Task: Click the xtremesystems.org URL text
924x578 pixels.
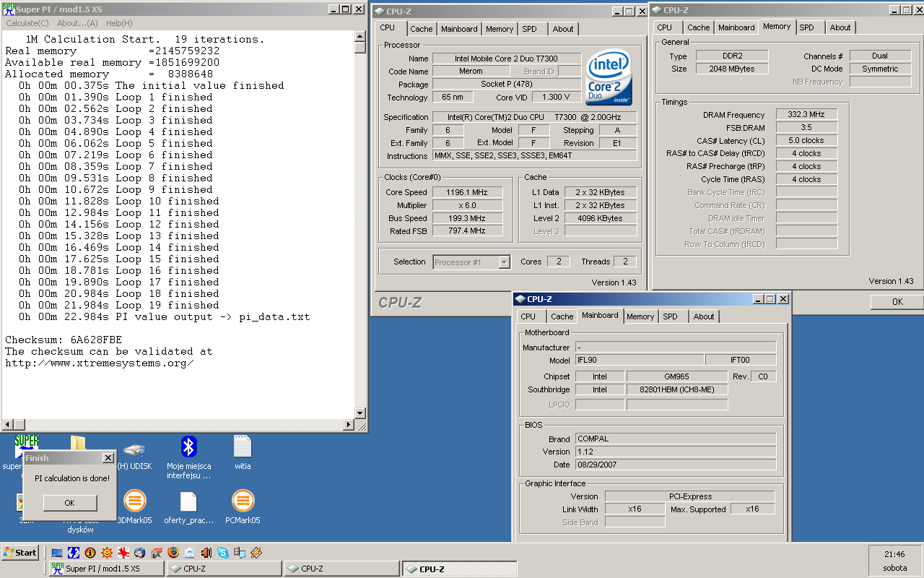Action: [100, 363]
